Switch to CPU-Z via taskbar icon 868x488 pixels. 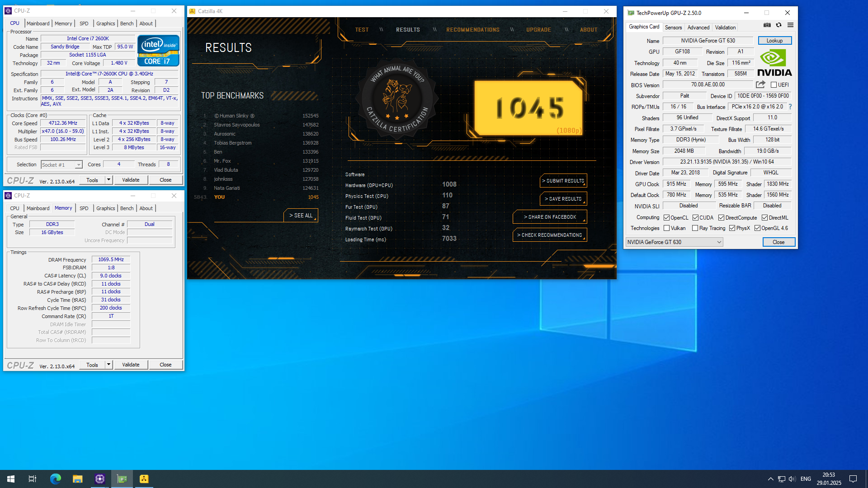[100, 479]
